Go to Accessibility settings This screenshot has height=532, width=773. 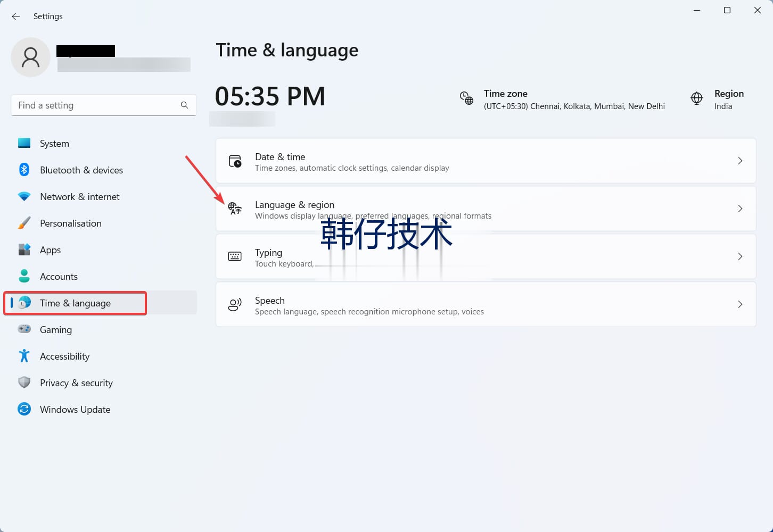(104, 356)
